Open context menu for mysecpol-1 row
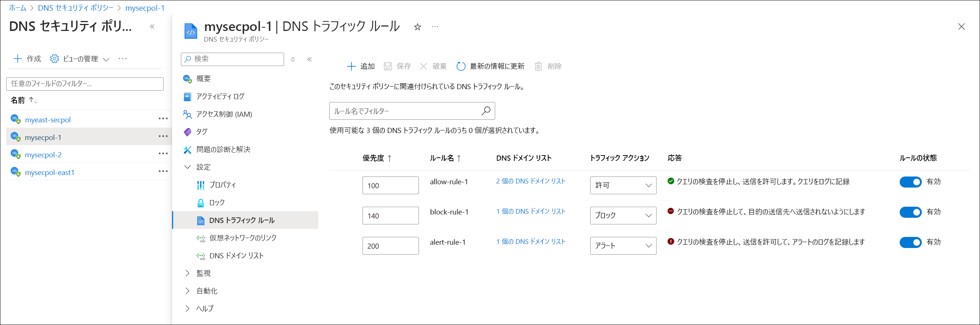 [163, 136]
